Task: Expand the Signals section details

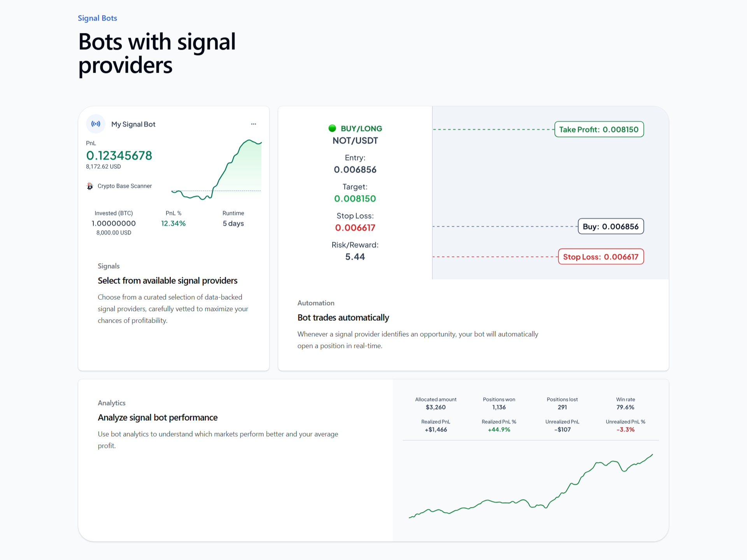Action: coord(109,266)
